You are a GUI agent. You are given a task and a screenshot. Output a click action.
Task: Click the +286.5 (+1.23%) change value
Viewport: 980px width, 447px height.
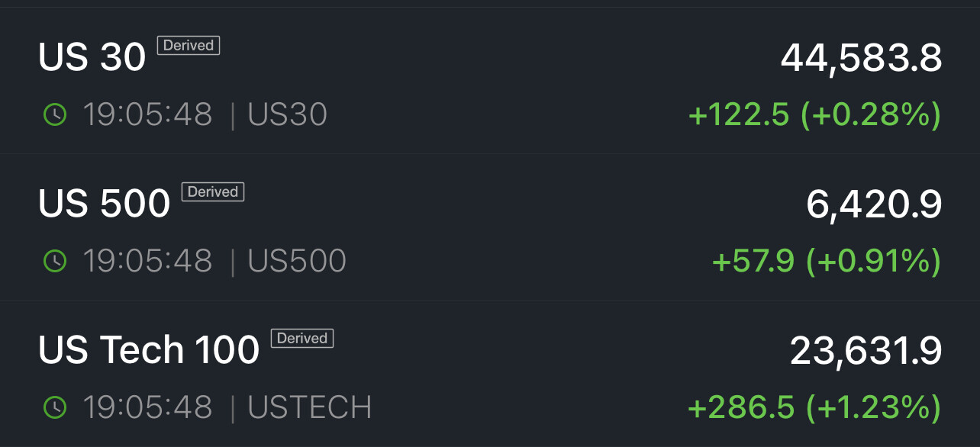point(814,408)
